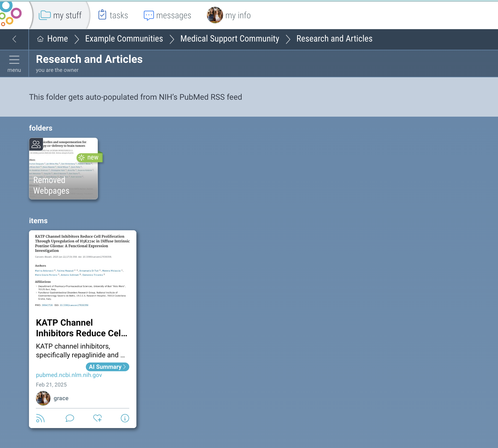
Task: Go back using the left arrow
Action: coord(14,39)
